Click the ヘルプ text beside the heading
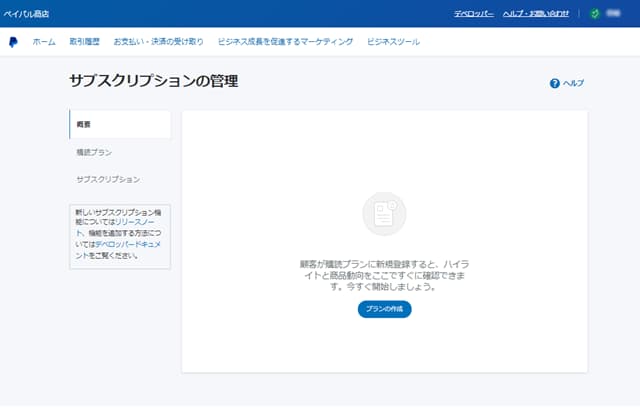This screenshot has width=640, height=408. click(x=573, y=83)
